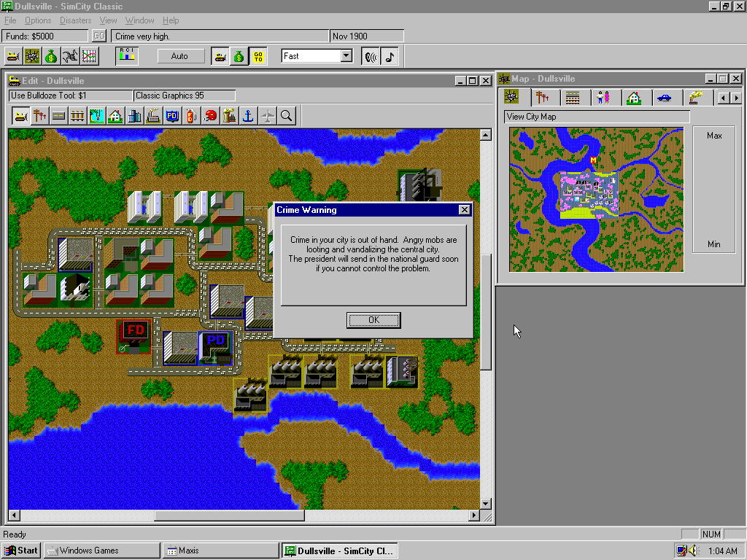The width and height of the screenshot is (747, 560).
Task: Toggle the auto-bulldoze button
Action: click(x=220, y=57)
